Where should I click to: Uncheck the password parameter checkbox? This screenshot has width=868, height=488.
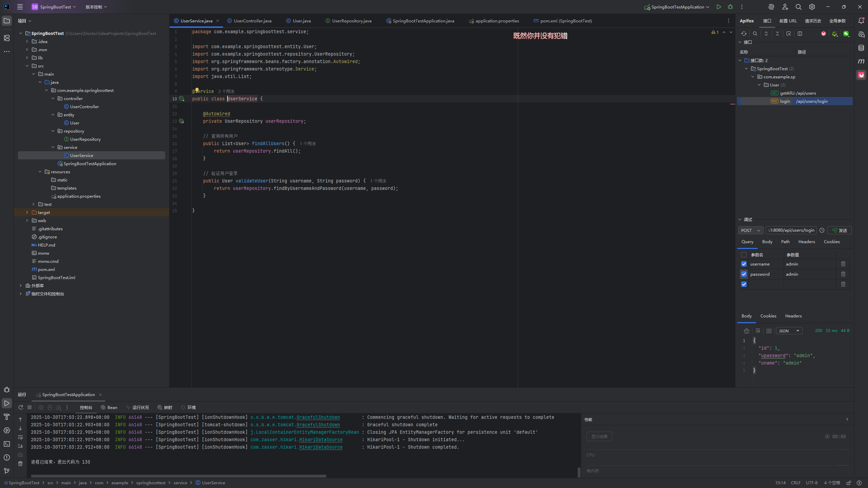(744, 274)
